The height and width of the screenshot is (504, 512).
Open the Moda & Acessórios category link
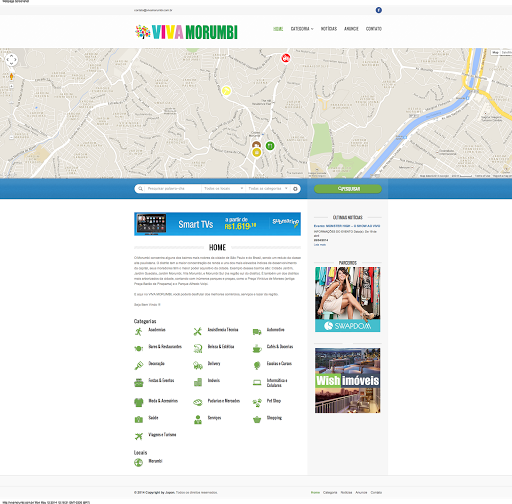[x=163, y=401]
